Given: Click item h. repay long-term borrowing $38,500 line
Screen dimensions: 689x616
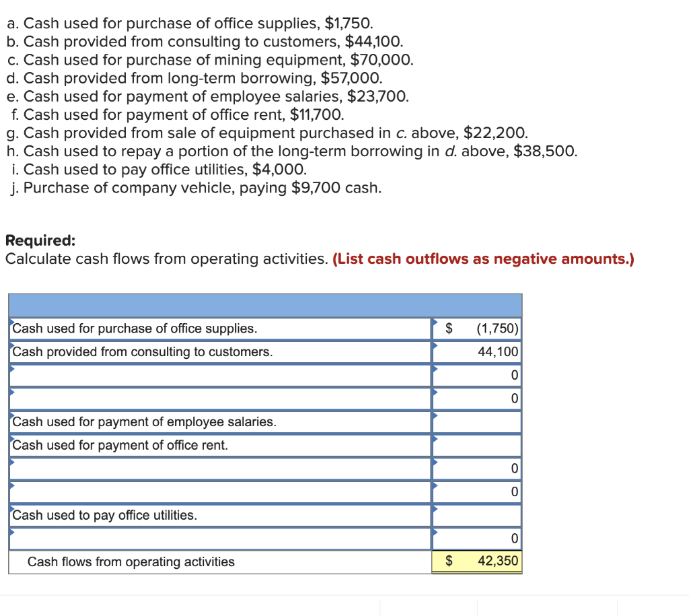Looking at the screenshot, I should point(292,151).
